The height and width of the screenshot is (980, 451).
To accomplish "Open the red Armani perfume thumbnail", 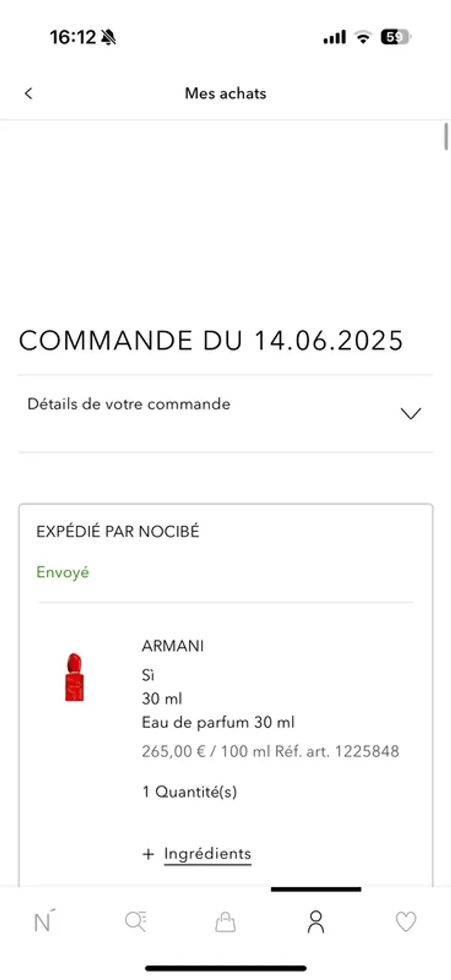I will coord(75,677).
